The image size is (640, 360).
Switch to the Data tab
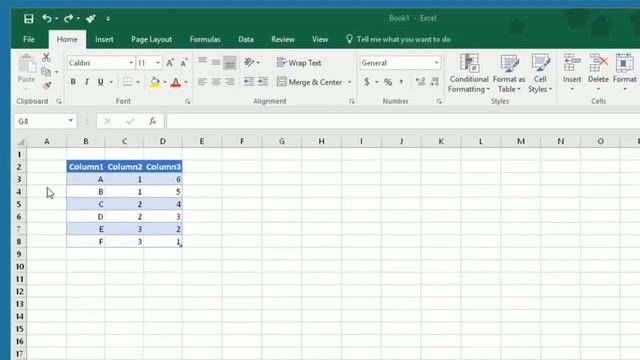(246, 39)
